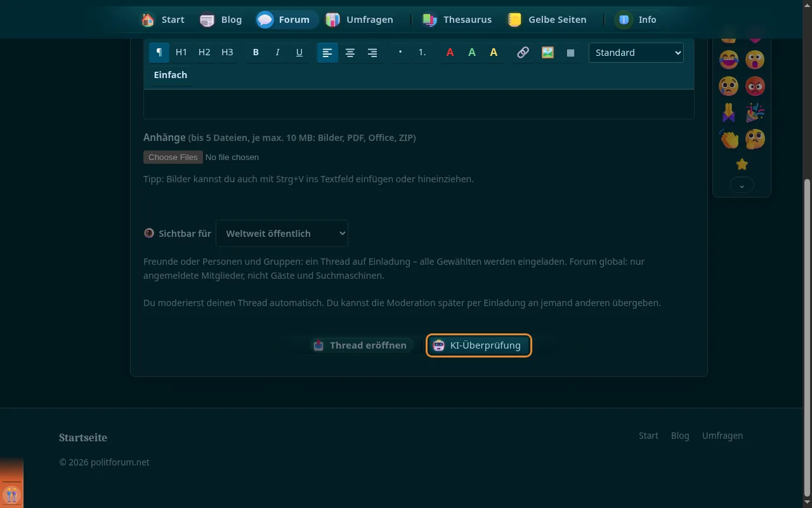Pick the star emoji
812x508 pixels.
coord(742,164)
